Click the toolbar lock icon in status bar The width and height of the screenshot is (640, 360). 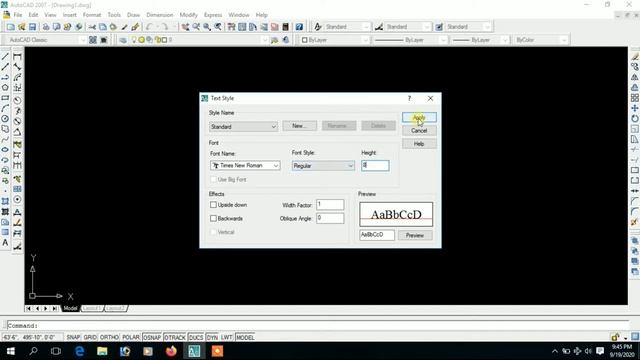[x=615, y=337]
